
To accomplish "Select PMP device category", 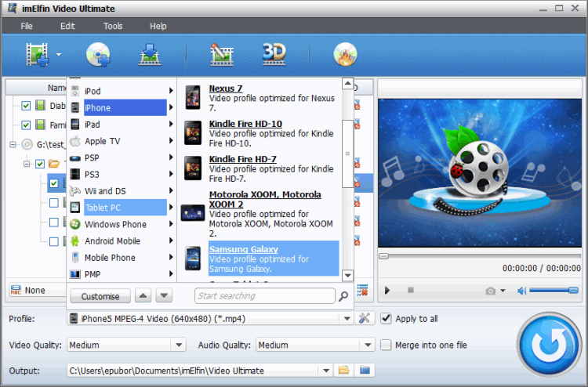I will [x=122, y=274].
